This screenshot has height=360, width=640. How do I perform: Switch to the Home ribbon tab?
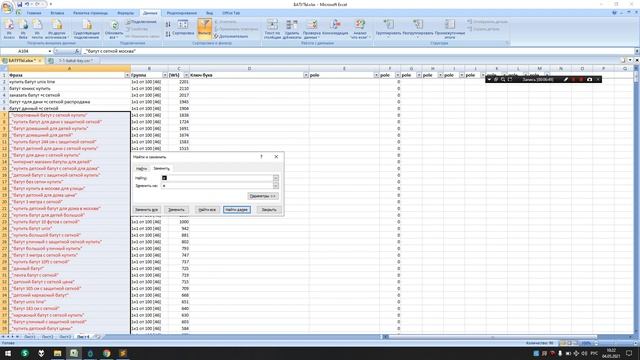(x=34, y=13)
